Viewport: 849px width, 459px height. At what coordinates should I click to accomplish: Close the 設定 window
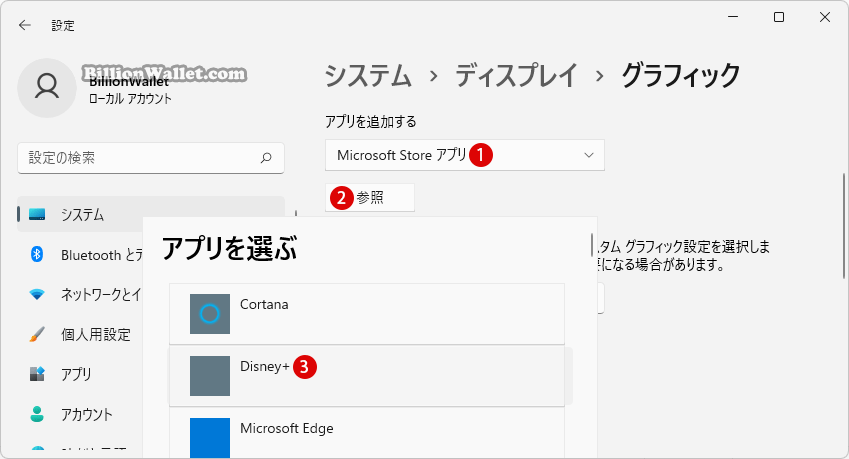pyautogui.click(x=825, y=17)
